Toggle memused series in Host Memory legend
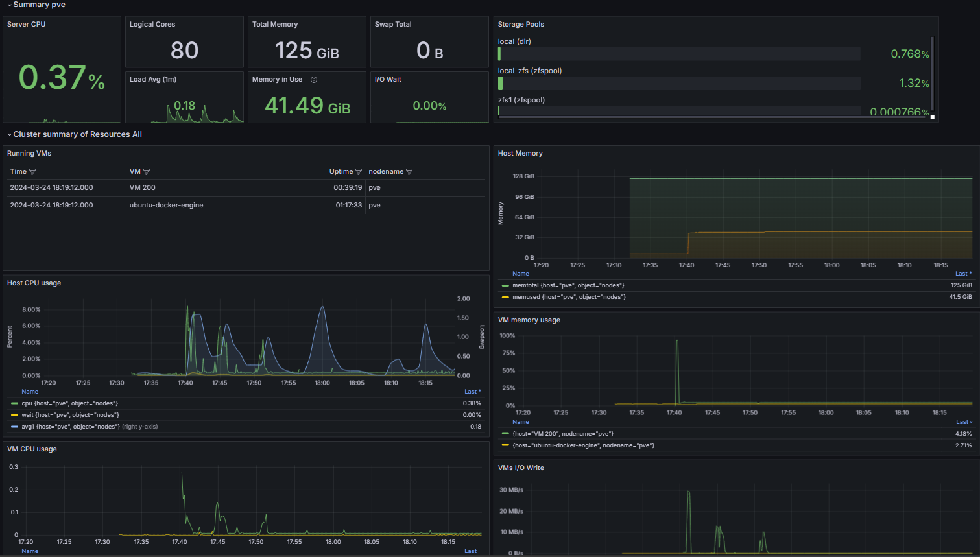 (x=569, y=297)
